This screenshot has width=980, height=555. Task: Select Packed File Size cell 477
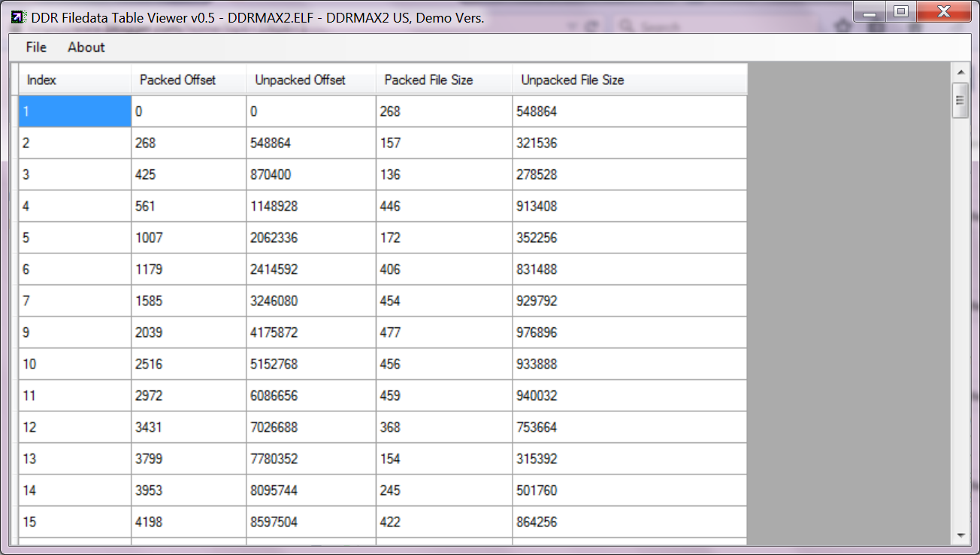tap(445, 332)
